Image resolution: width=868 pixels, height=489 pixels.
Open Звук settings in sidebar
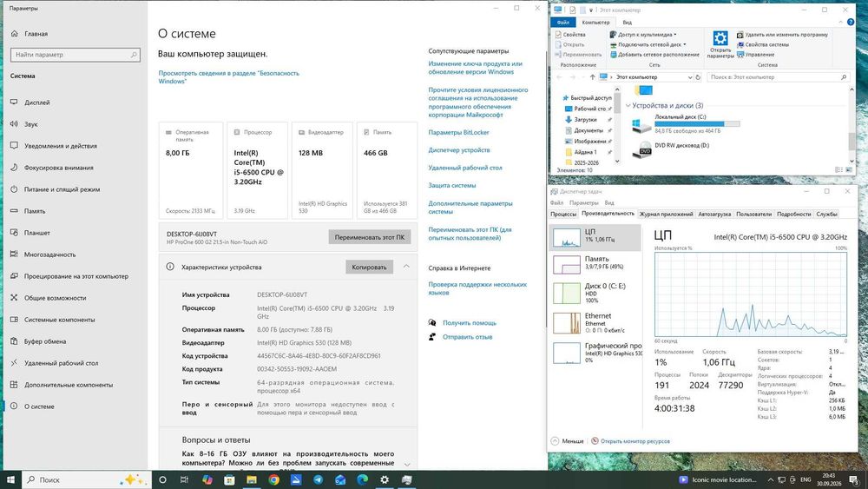[30, 124]
